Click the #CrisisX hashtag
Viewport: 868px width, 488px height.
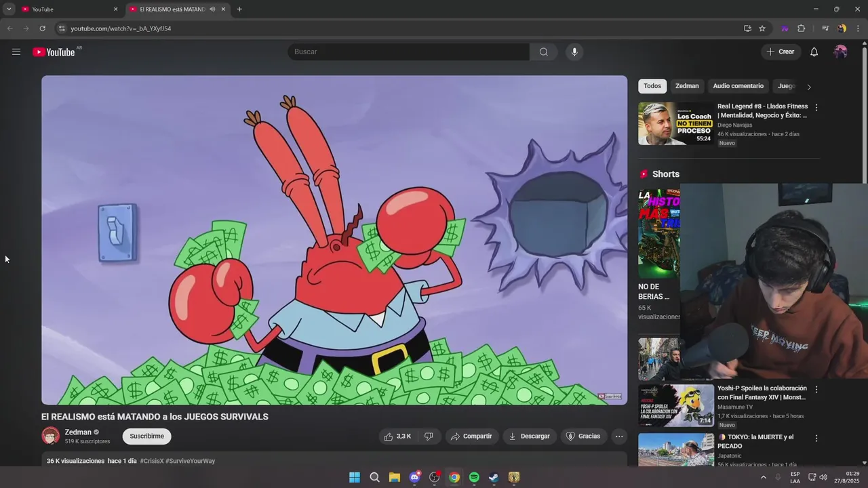coord(152,461)
